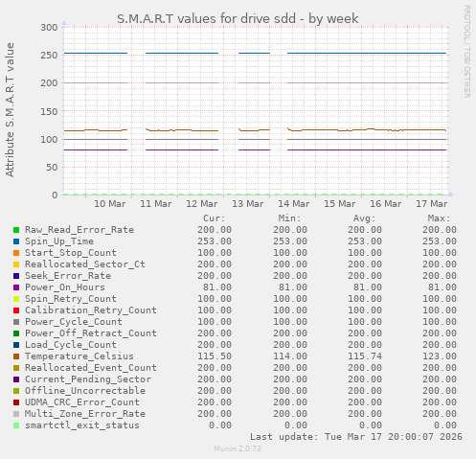This screenshot has height=459, width=476.
Task: Select the Calibration_Retry_Count legend label
Action: click(x=91, y=310)
